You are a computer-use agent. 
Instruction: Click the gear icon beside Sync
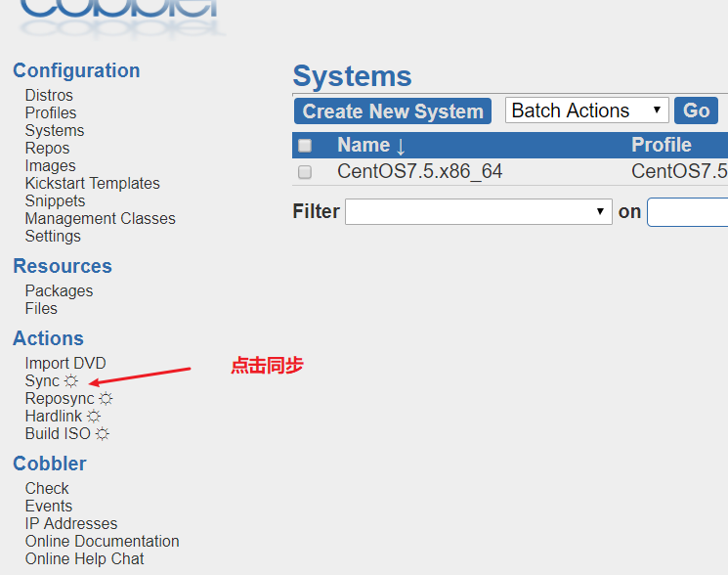click(x=71, y=381)
